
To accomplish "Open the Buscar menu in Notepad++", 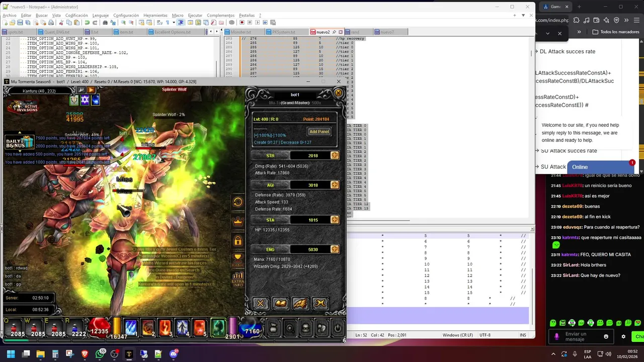I will pyautogui.click(x=42, y=16).
